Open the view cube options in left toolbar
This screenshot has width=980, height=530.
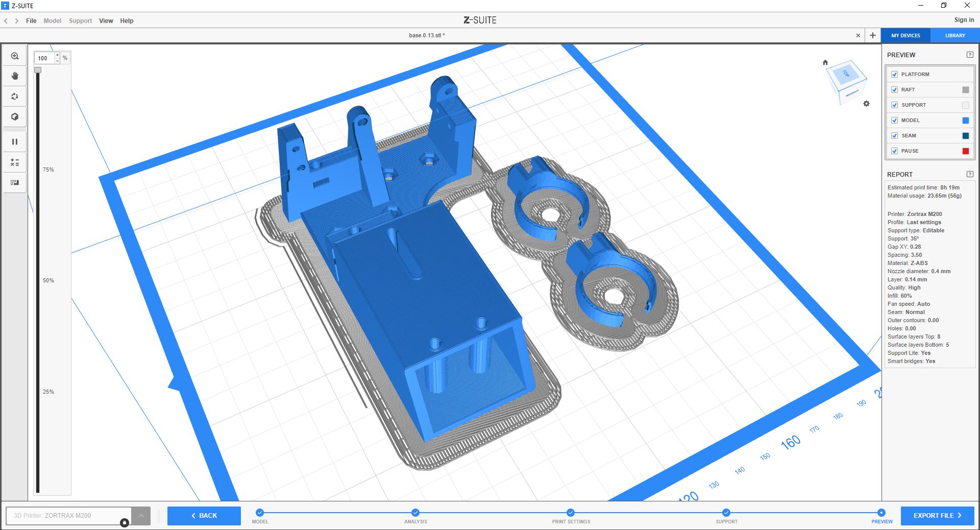pos(15,117)
